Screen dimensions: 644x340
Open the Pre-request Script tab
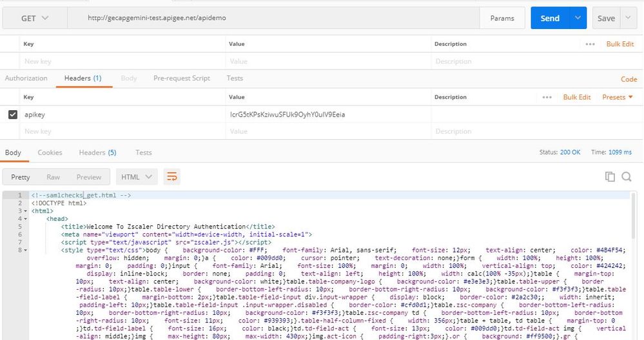[182, 78]
